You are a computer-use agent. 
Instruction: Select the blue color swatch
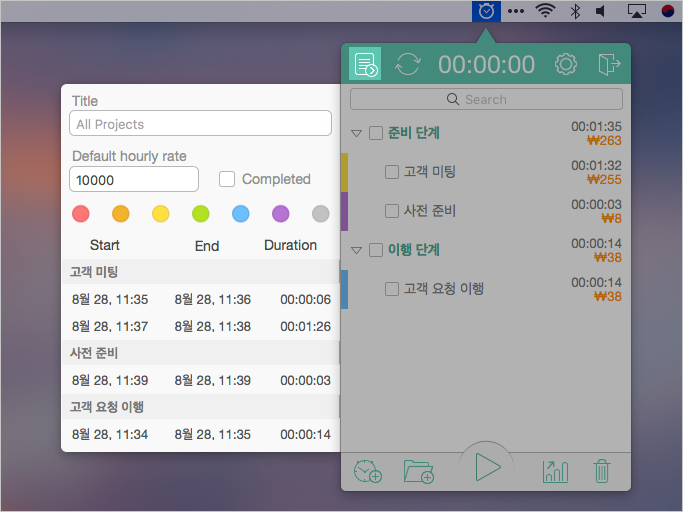coord(241,214)
